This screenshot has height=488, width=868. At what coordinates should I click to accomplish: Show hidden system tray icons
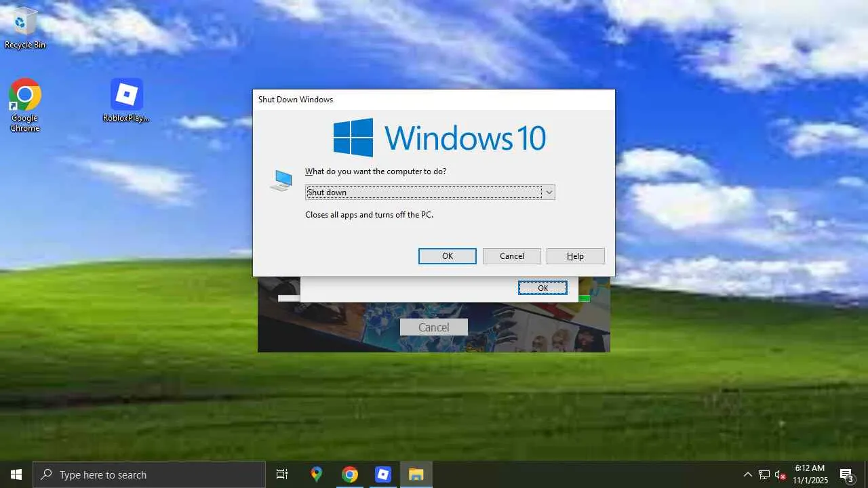[747, 474]
